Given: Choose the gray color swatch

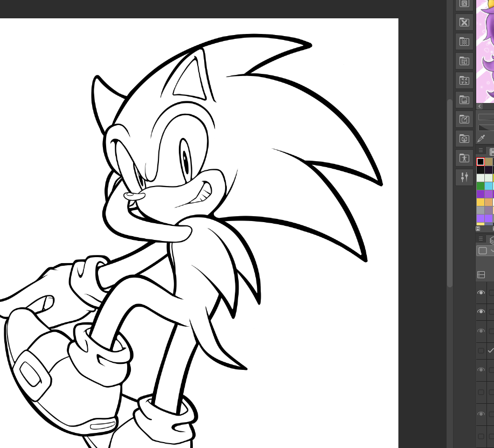Looking at the screenshot, I should [480, 210].
